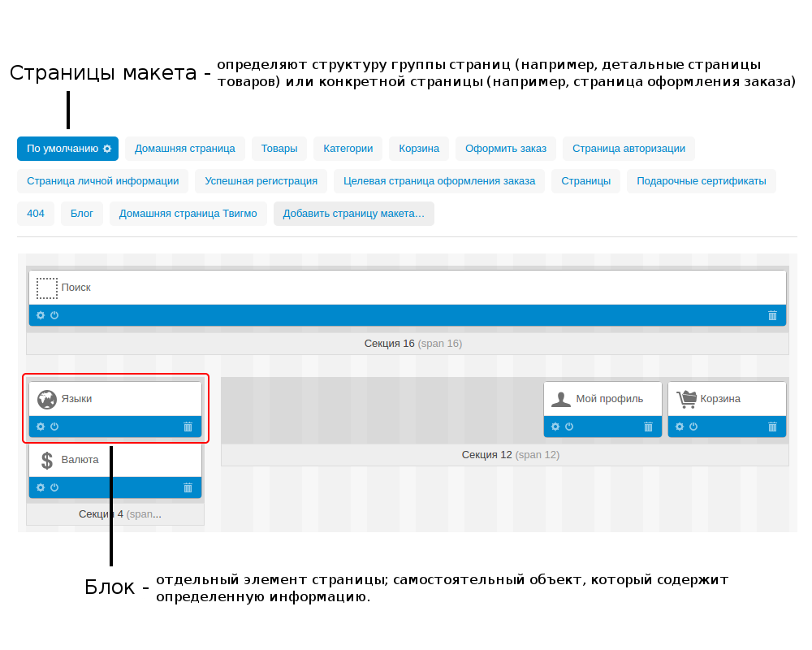Delete the Корзина block via trash icon
Viewport: 812px width, 650px height.
[x=771, y=426]
